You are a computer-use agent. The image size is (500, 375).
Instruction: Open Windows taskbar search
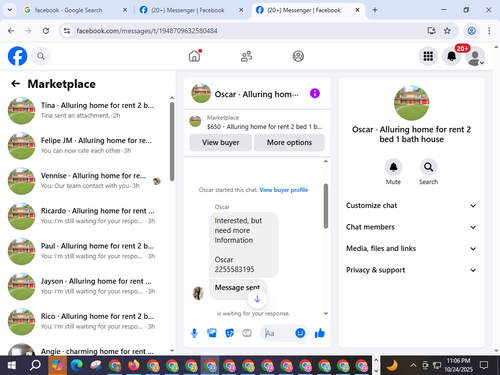point(35,365)
